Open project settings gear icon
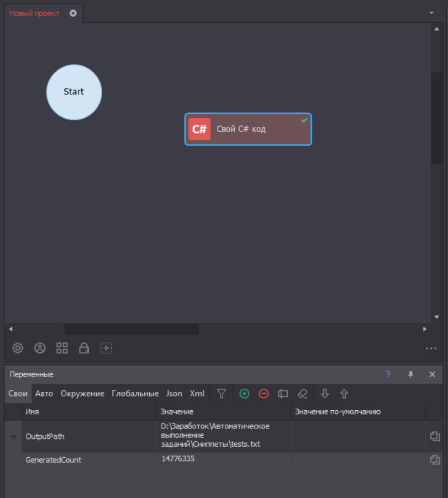 click(18, 348)
